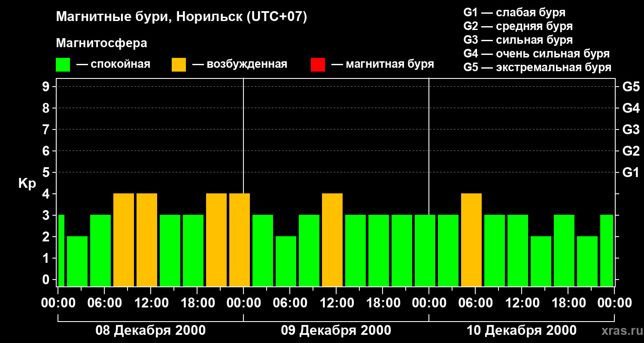Image resolution: width=644 pixels, height=343 pixels.
Task: Click the '— магнитная буря' legend label
Action: 383,65
